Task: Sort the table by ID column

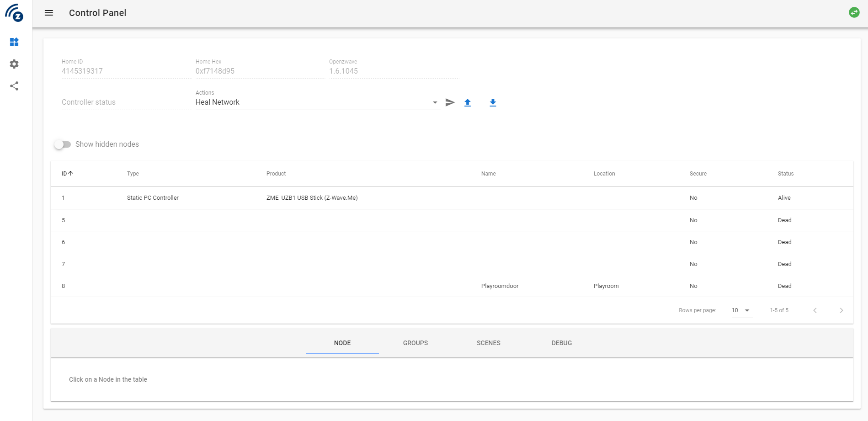Action: tap(67, 174)
